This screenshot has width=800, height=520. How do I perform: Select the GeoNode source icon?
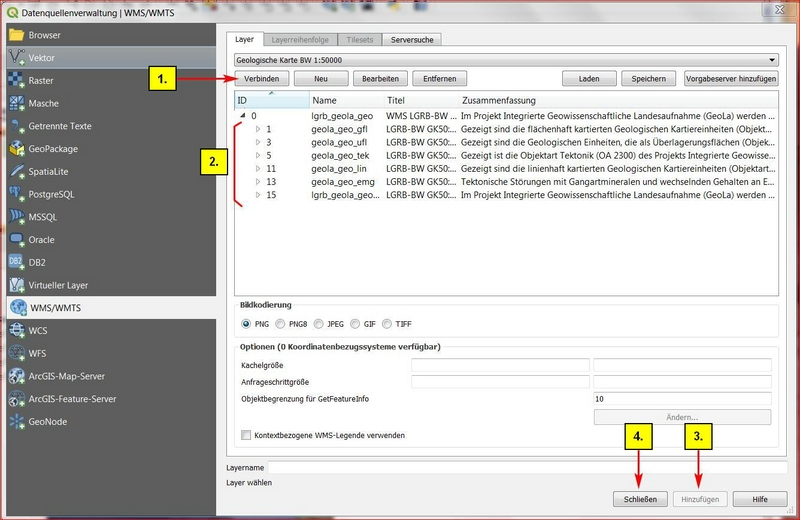[16, 421]
